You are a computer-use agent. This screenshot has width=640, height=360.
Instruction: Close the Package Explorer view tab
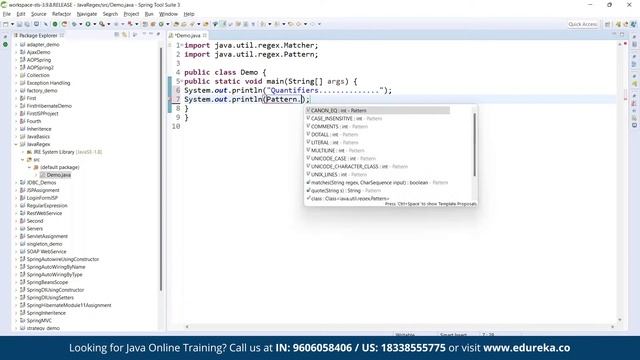pos(62,36)
